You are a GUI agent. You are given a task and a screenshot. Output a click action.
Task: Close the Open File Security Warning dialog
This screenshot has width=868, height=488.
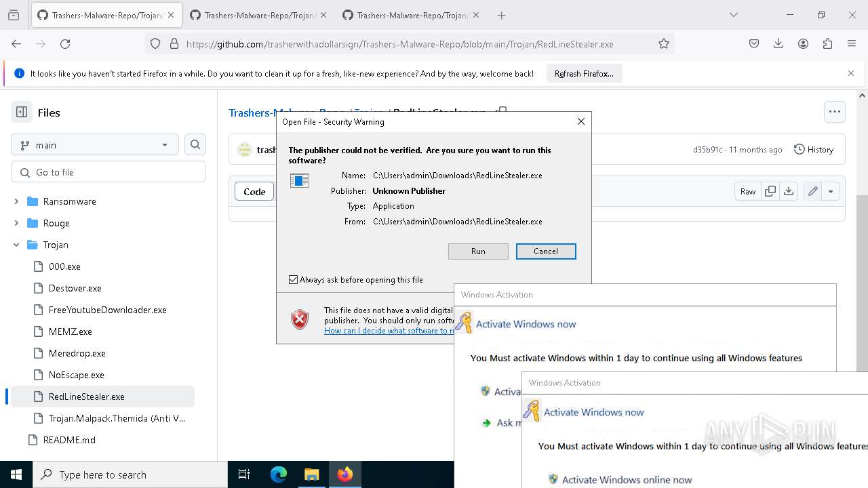pos(580,121)
